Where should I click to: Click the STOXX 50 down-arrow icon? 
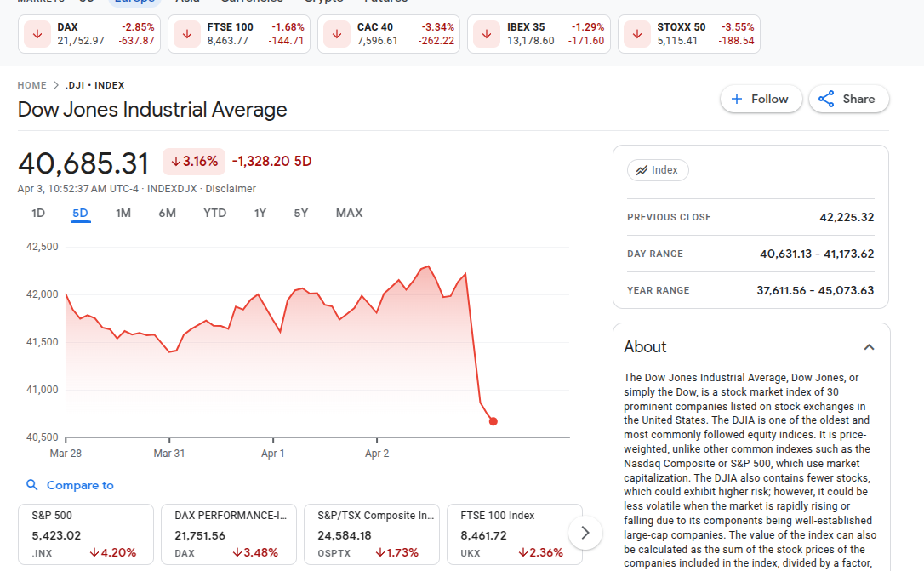pyautogui.click(x=637, y=35)
